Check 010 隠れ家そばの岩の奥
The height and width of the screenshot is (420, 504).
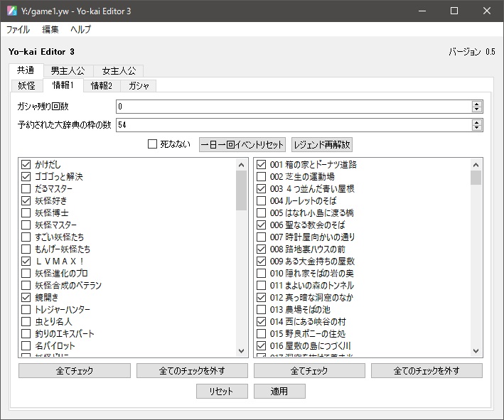tap(262, 273)
